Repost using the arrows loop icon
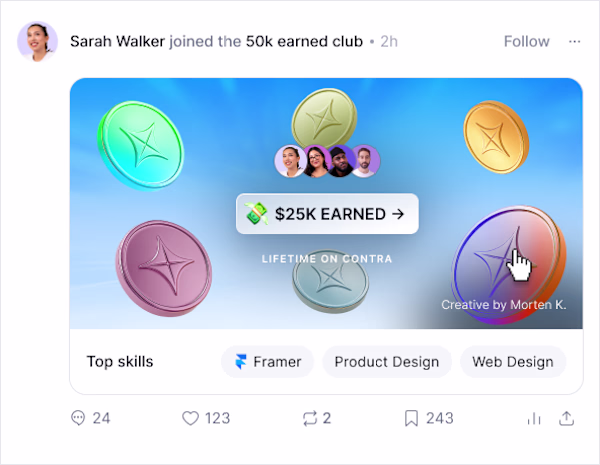This screenshot has height=465, width=600. (310, 418)
